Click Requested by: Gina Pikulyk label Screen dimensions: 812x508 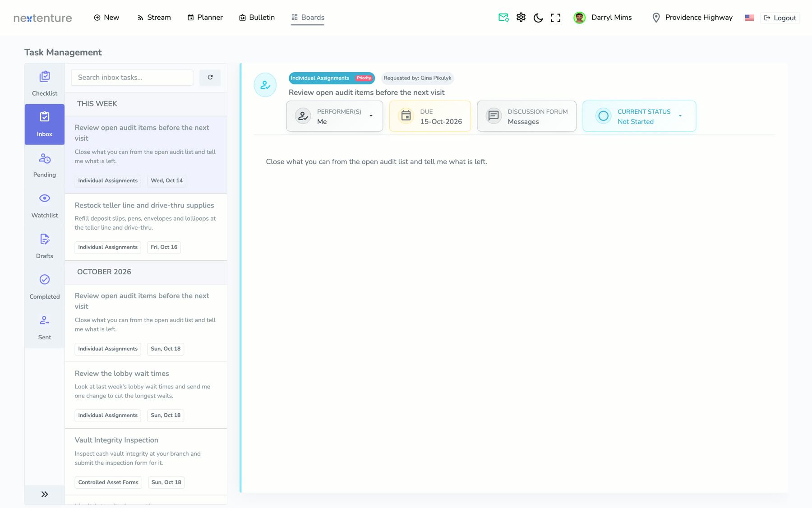(x=417, y=78)
